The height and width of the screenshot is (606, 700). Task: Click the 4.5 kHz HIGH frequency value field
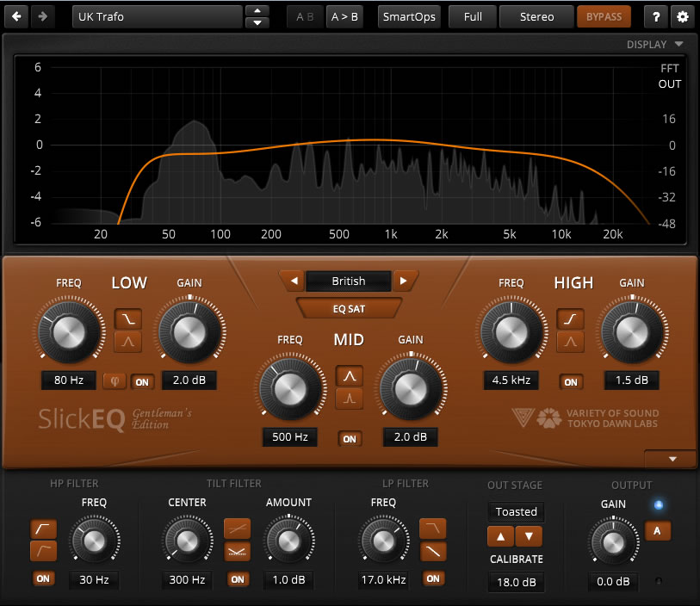click(511, 380)
